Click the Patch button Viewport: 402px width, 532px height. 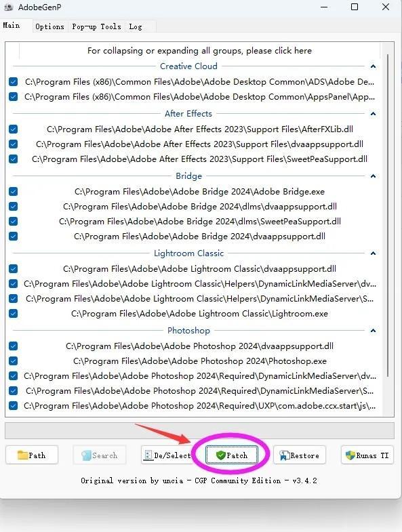click(x=232, y=455)
